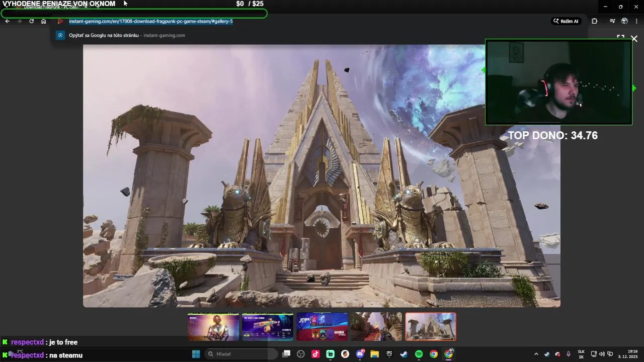Open Spotify from the taskbar
Viewport: 644px width, 362px height.
tap(419, 354)
